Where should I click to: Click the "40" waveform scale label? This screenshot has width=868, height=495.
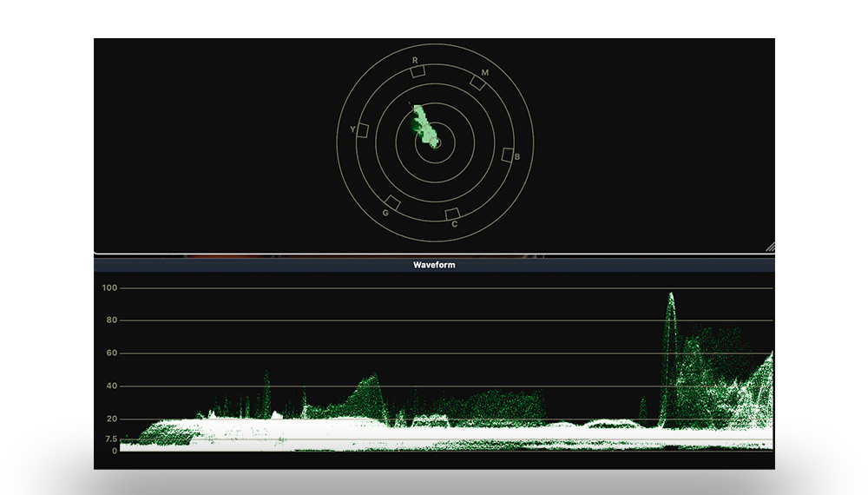(112, 386)
